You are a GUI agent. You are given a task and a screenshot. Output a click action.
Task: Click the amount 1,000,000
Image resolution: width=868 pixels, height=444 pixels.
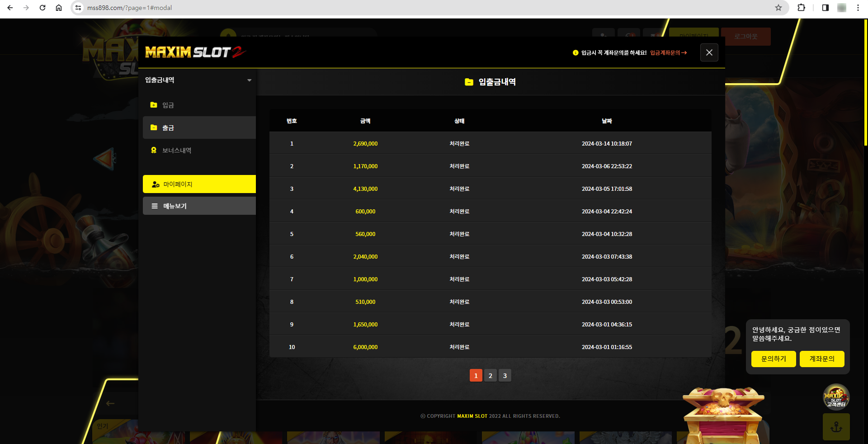click(x=365, y=279)
